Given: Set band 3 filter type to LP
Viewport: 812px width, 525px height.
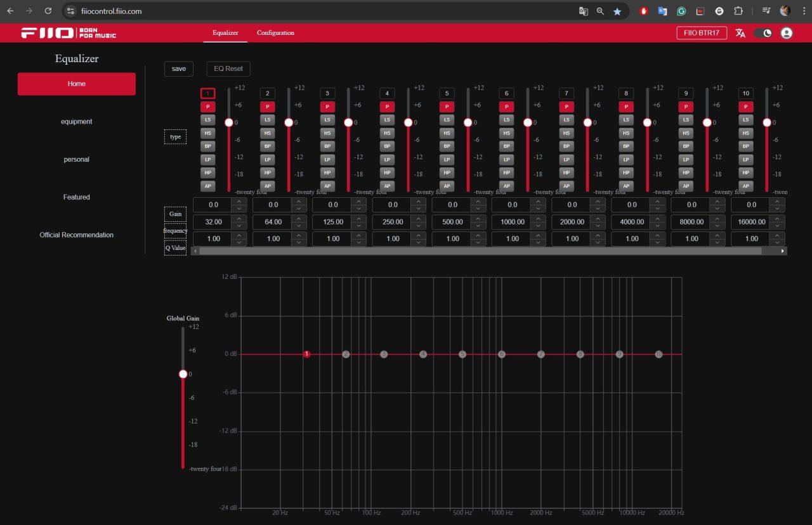Looking at the screenshot, I should [327, 159].
